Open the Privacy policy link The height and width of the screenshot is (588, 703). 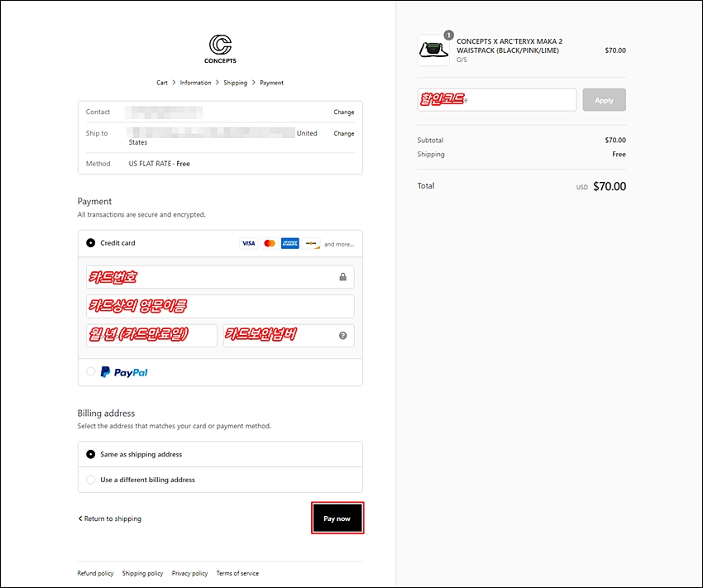coord(189,573)
